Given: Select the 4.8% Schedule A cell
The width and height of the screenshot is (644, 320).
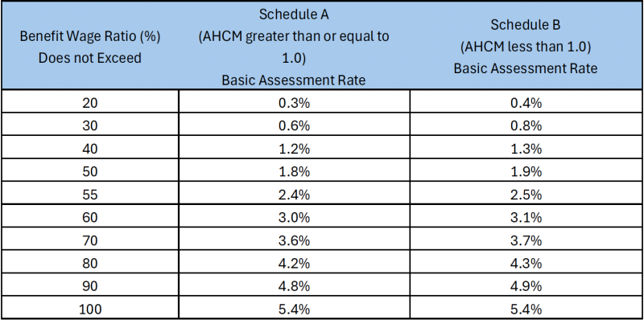Looking at the screenshot, I should [294, 285].
